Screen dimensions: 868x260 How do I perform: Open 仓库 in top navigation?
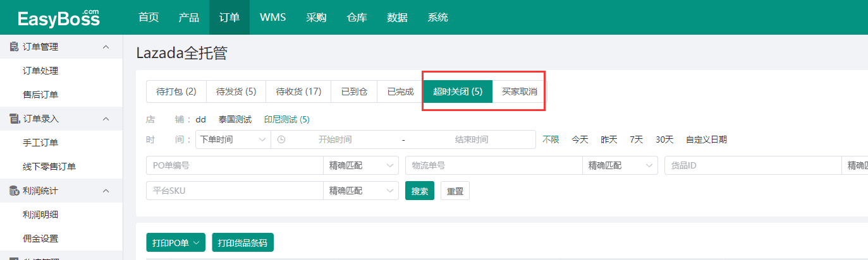pyautogui.click(x=357, y=17)
